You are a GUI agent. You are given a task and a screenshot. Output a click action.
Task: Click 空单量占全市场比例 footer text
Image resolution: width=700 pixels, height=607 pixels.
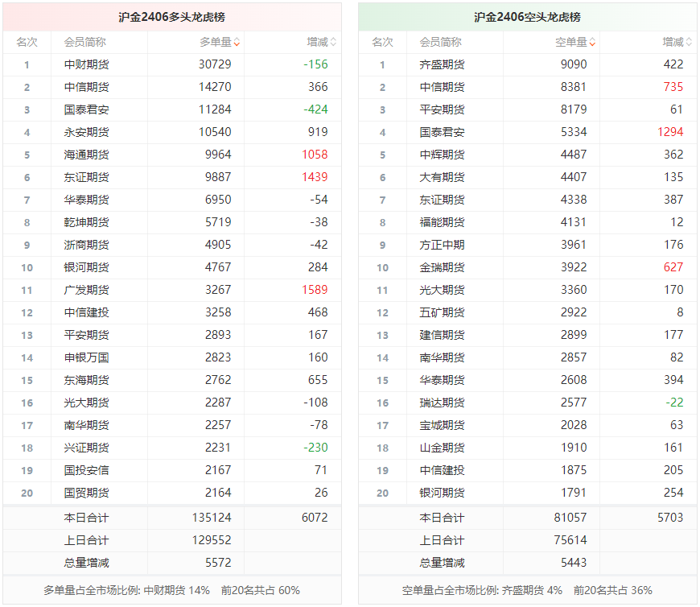(527, 590)
